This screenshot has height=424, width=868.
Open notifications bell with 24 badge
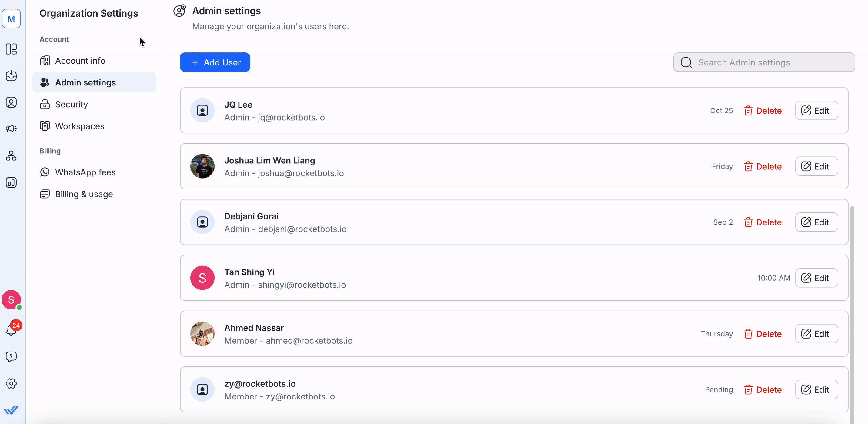(x=12, y=329)
